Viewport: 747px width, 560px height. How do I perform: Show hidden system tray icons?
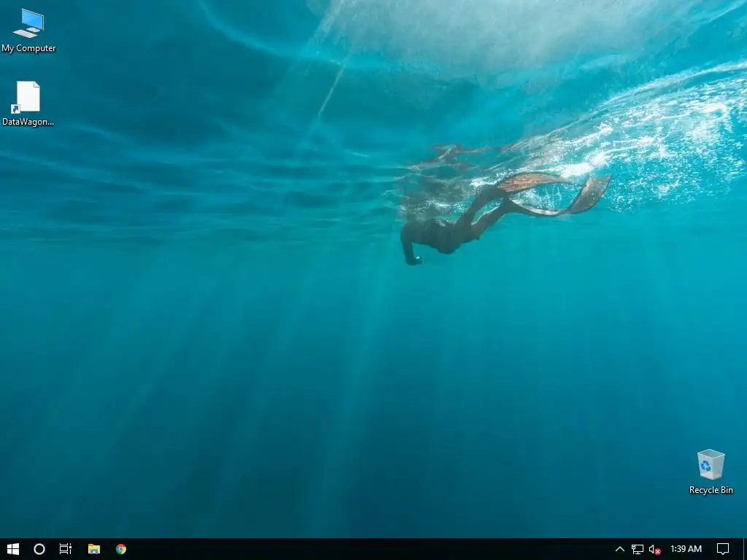click(620, 549)
